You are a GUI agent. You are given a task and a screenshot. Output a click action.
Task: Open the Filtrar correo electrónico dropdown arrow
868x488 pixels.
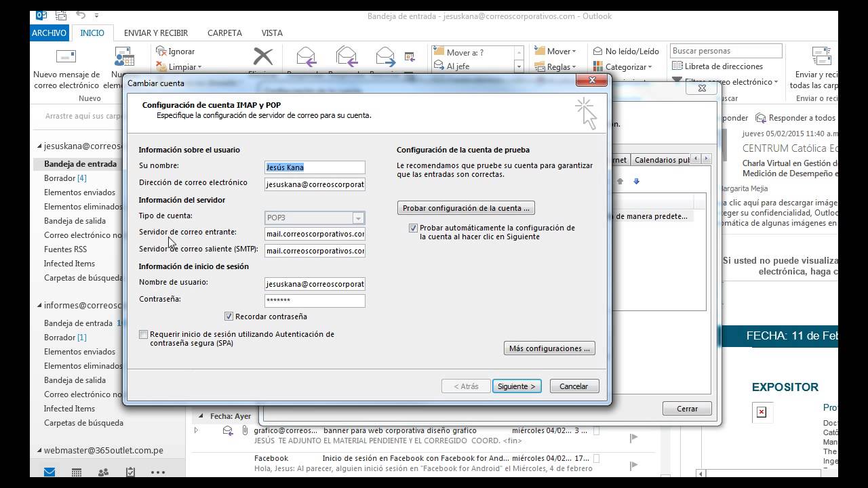pos(775,83)
